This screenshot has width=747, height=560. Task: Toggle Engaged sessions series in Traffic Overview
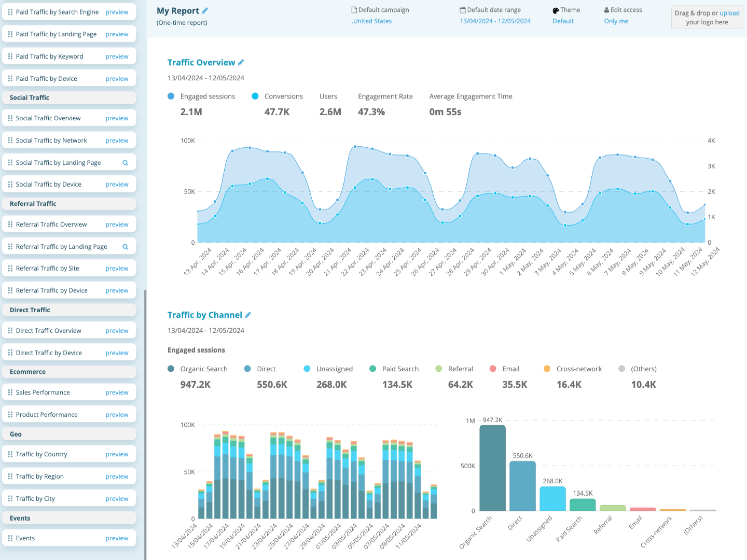point(171,96)
